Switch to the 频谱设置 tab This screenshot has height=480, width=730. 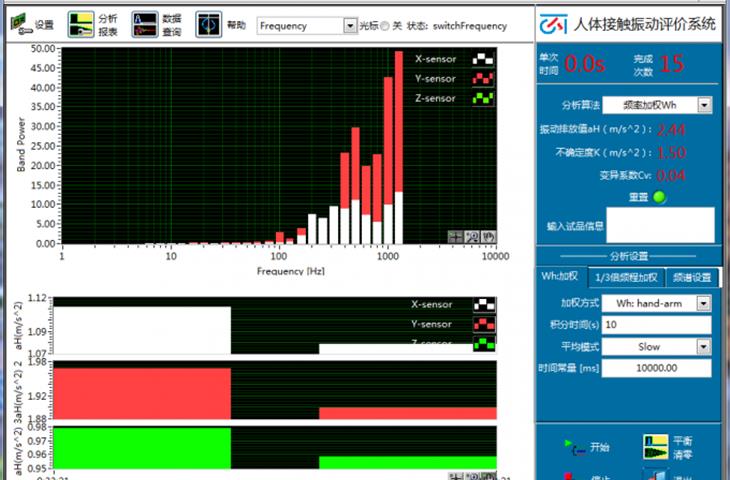click(690, 278)
